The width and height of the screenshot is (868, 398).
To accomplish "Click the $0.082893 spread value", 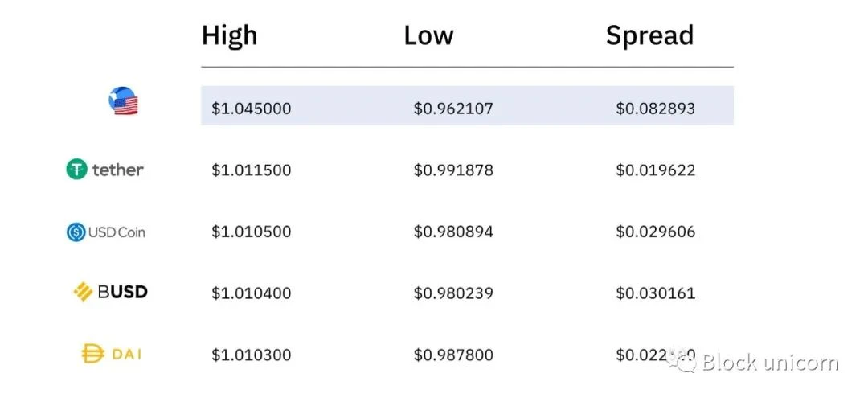I will tap(656, 108).
